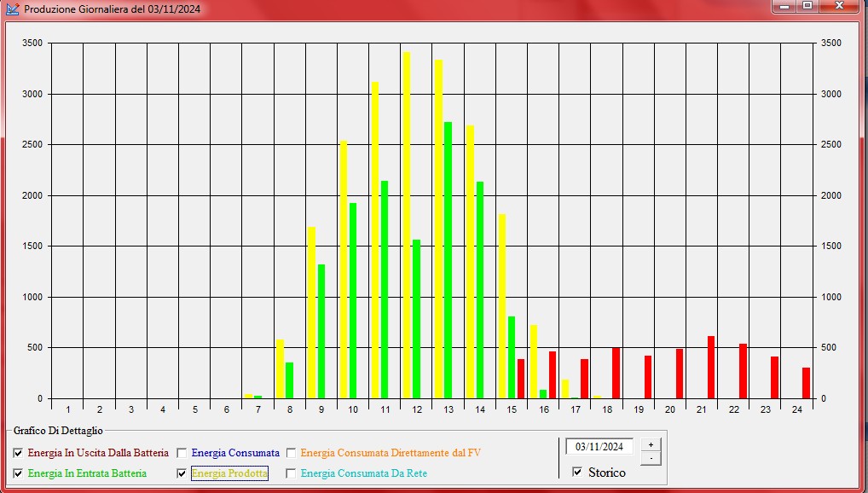Click the red bar at hour 21
Viewport: 868px width, 493px height.
[x=711, y=368]
